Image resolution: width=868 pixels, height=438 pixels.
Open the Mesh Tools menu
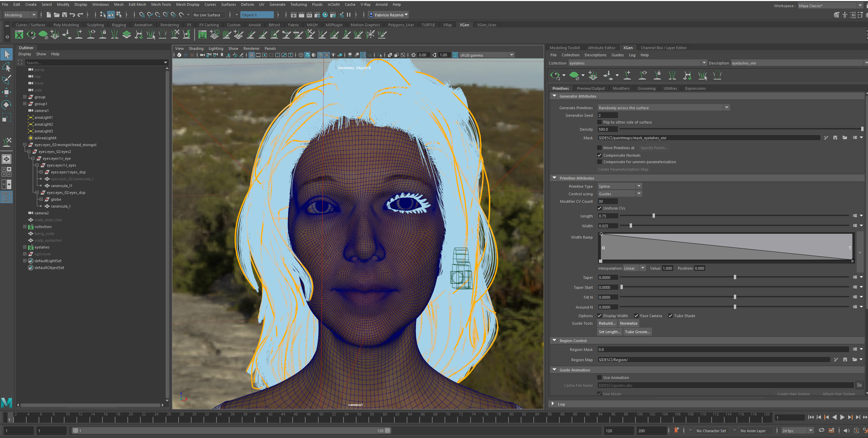[x=161, y=4]
